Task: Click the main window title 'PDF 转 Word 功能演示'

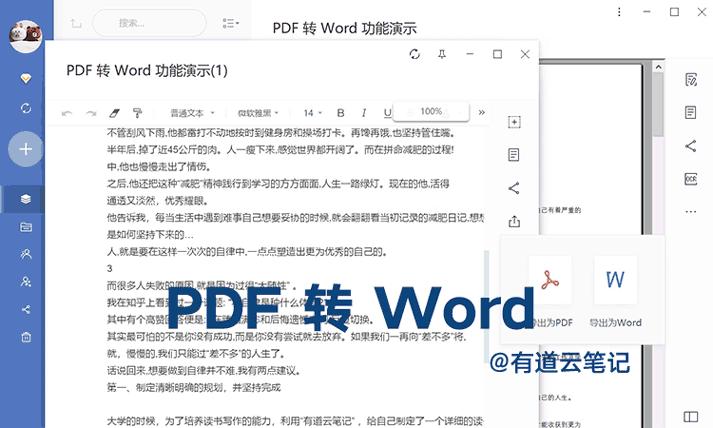Action: coord(344,28)
